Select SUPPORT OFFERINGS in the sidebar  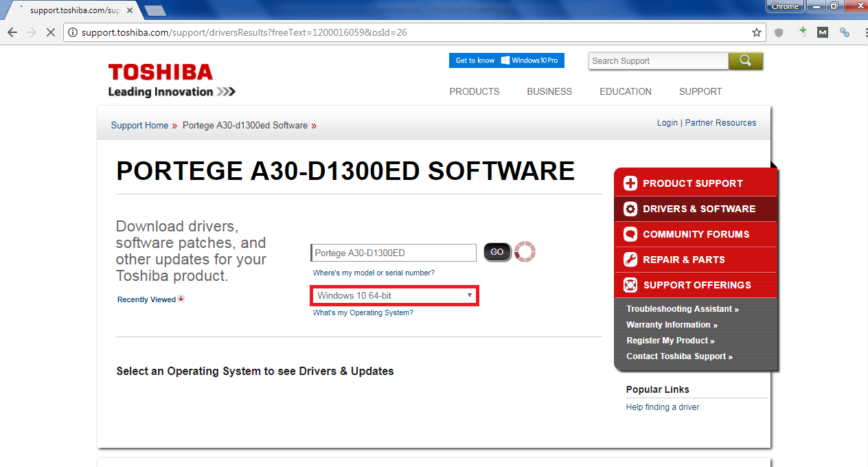click(696, 285)
